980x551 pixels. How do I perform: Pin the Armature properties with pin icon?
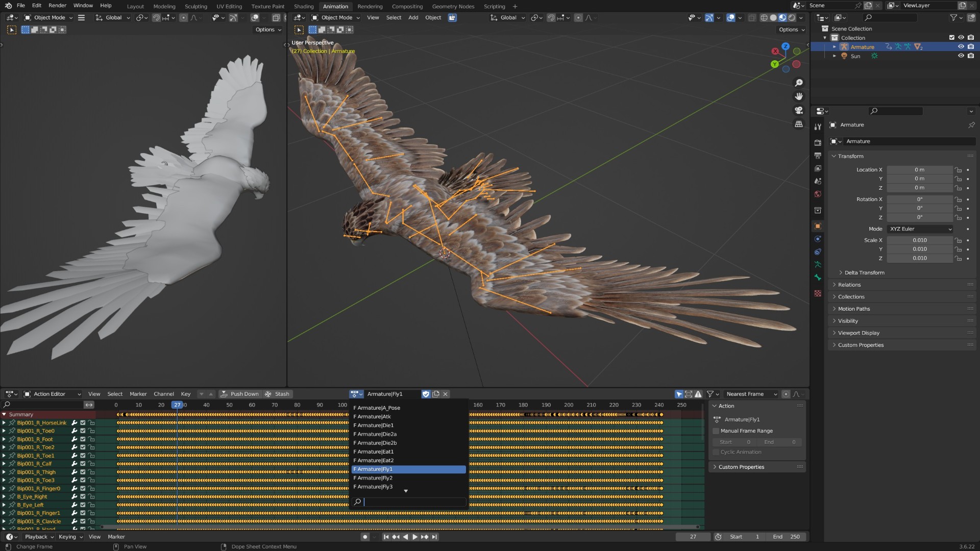point(971,125)
